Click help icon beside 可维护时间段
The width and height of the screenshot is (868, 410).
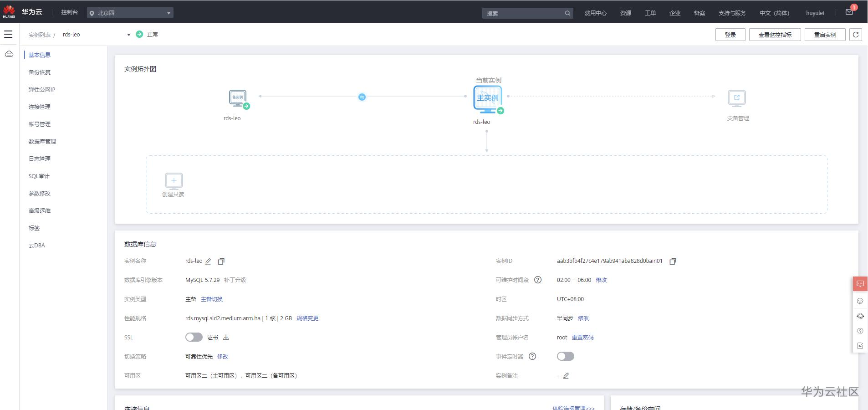click(538, 280)
